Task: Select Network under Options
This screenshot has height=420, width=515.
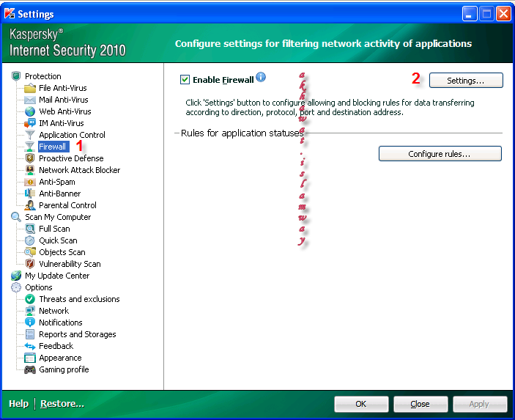Action: pos(54,311)
